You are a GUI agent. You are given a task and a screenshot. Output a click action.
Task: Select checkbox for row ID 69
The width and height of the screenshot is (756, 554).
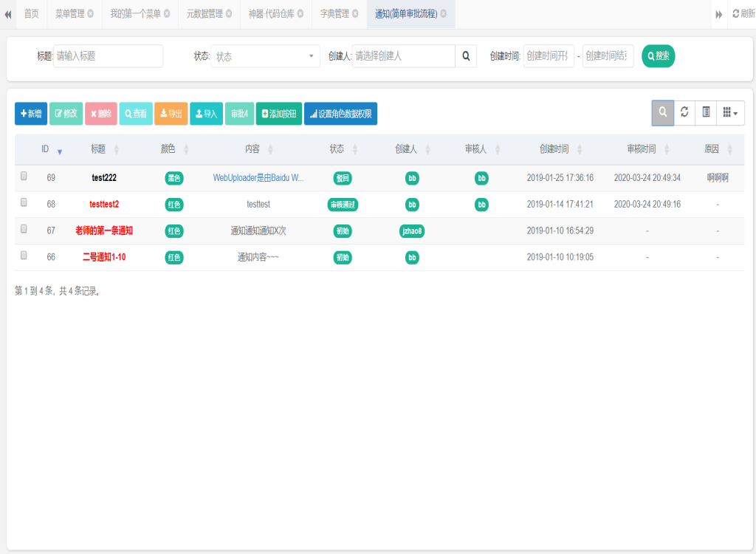coord(24,177)
